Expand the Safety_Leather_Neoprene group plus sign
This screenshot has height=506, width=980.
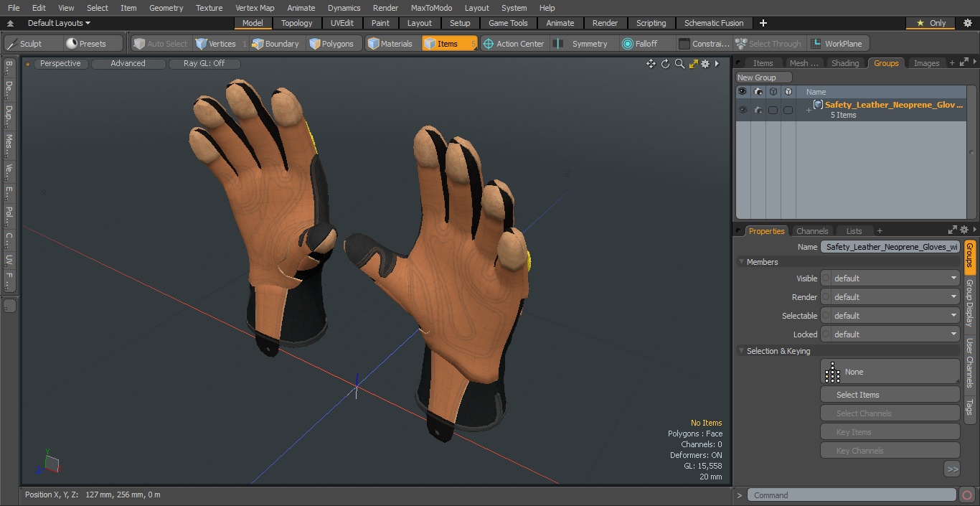[809, 110]
